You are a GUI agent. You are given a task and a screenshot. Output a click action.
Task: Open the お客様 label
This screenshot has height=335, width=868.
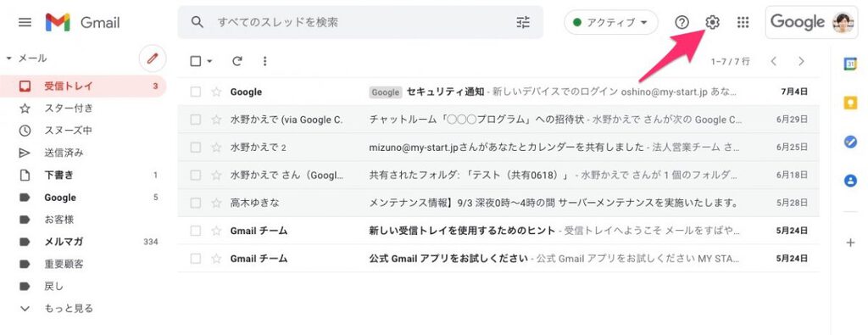tap(83, 220)
